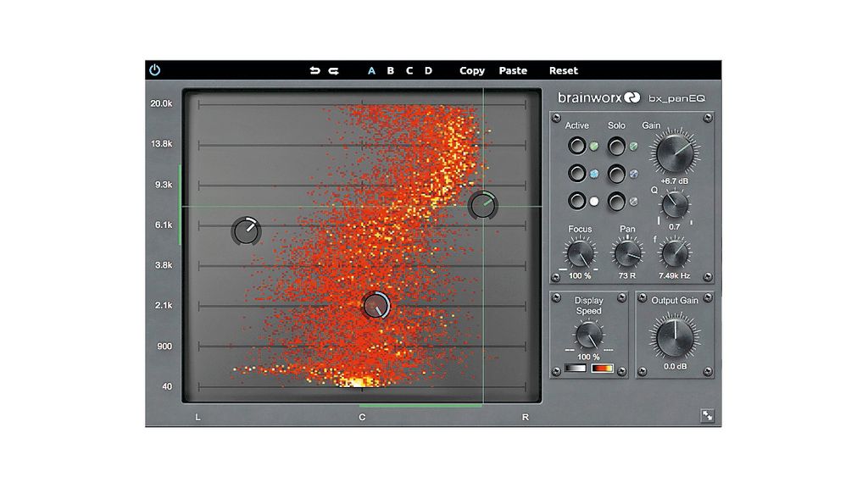Image resolution: width=868 pixels, height=488 pixels.
Task: Click the Copy button
Action: pyautogui.click(x=471, y=71)
